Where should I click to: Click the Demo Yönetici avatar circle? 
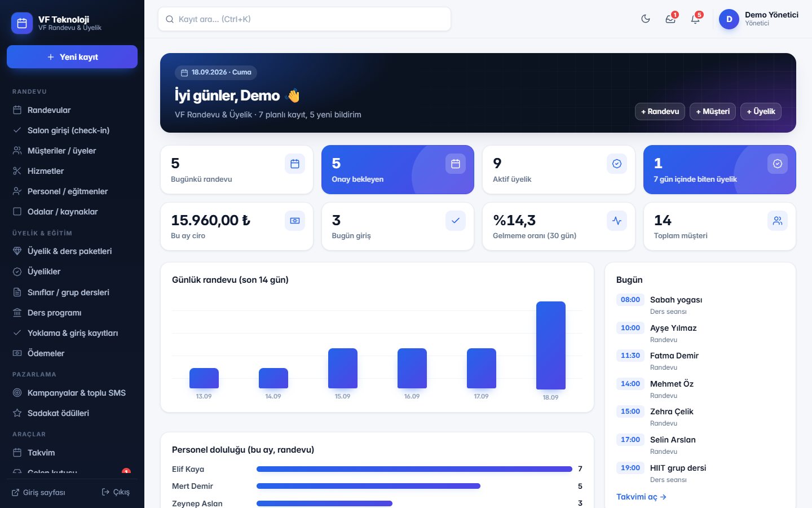(x=729, y=19)
